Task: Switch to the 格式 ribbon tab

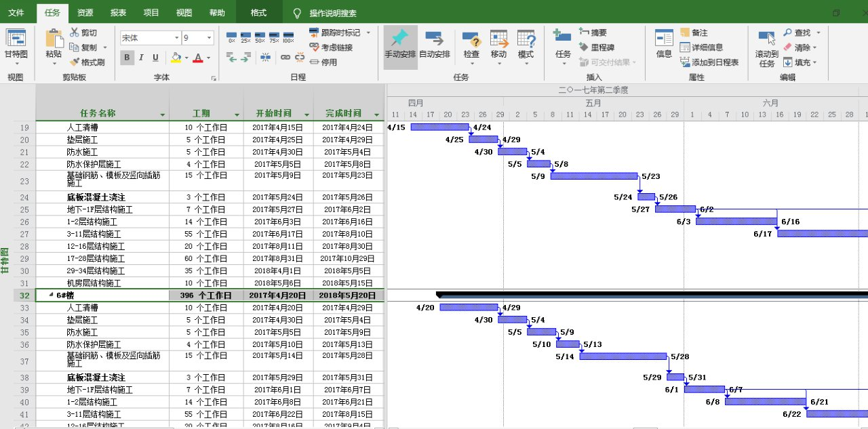Action: 258,13
